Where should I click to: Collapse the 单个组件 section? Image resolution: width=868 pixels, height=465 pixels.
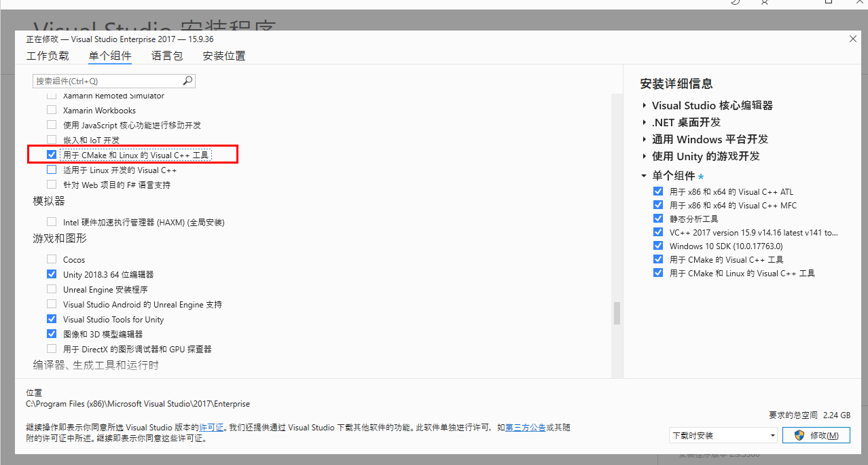coord(644,175)
